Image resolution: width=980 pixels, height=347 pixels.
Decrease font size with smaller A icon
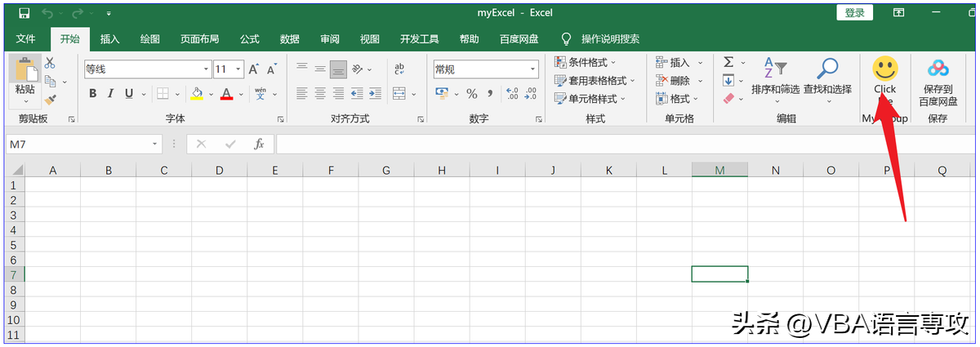coord(273,69)
